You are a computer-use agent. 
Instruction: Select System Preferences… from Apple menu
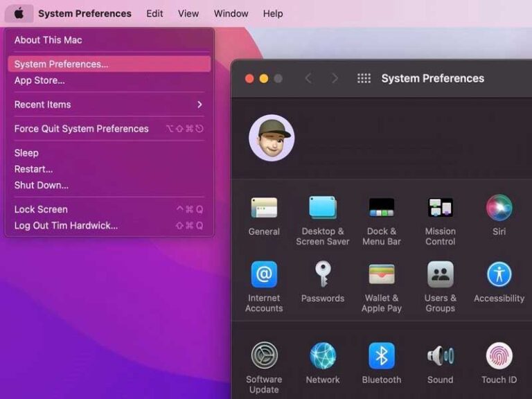[109, 64]
